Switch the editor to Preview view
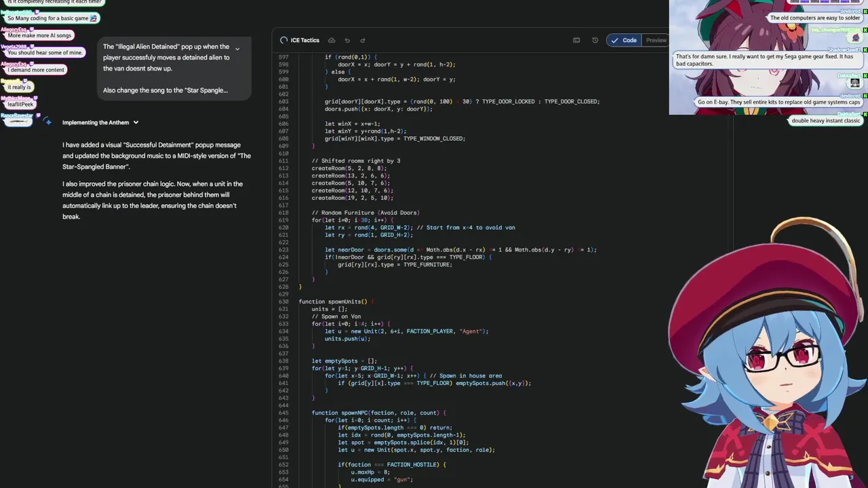The height and width of the screenshot is (488, 868). (x=656, y=41)
